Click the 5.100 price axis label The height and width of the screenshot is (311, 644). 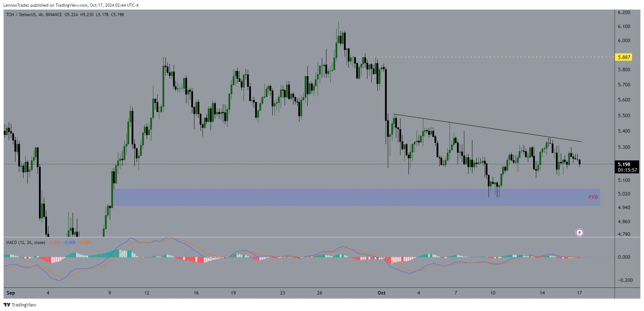pyautogui.click(x=624, y=180)
